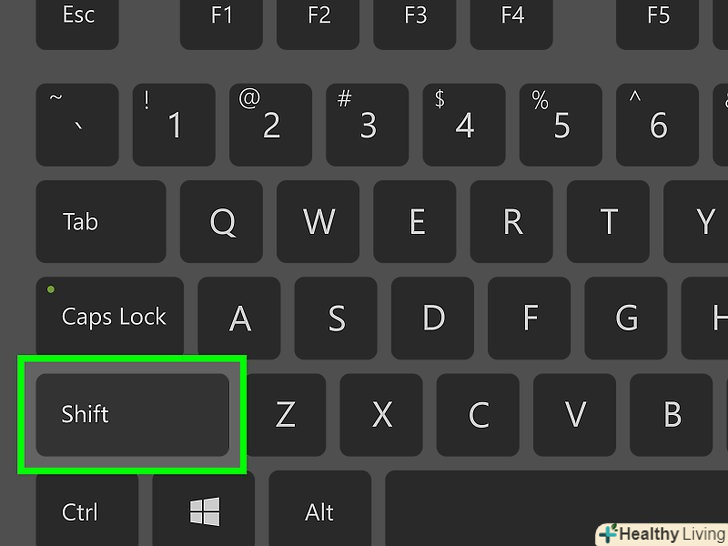
Task: Click the Alt key
Action: tap(319, 508)
